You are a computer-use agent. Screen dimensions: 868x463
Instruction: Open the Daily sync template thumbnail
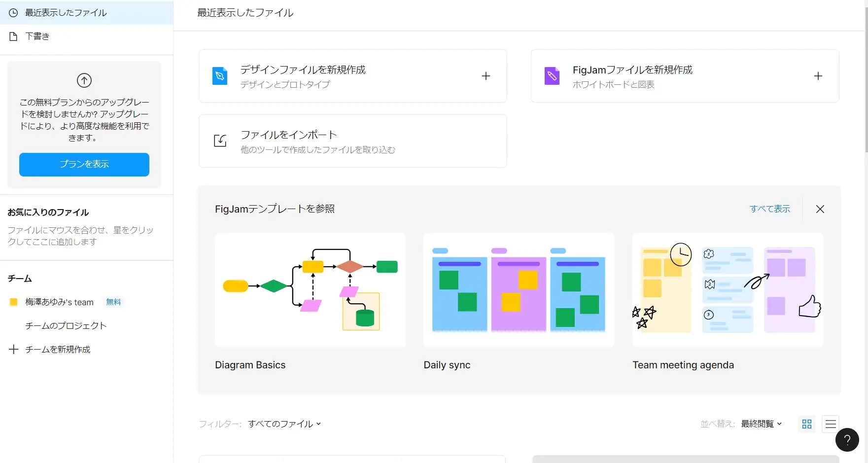click(519, 290)
